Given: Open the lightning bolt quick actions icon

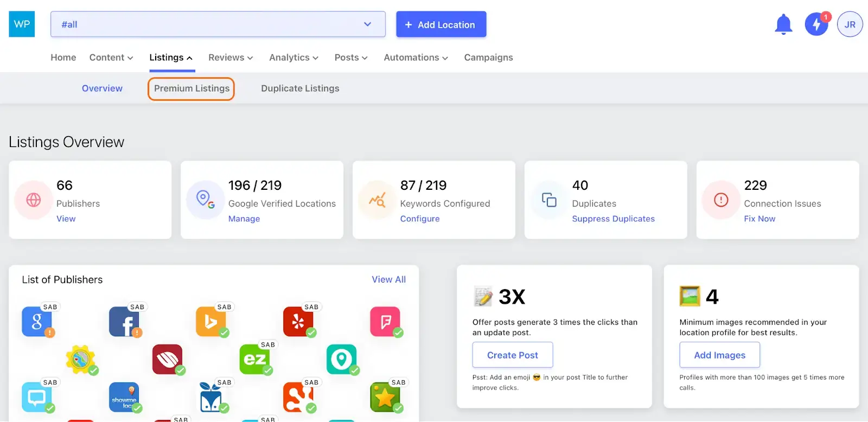Looking at the screenshot, I should 816,24.
